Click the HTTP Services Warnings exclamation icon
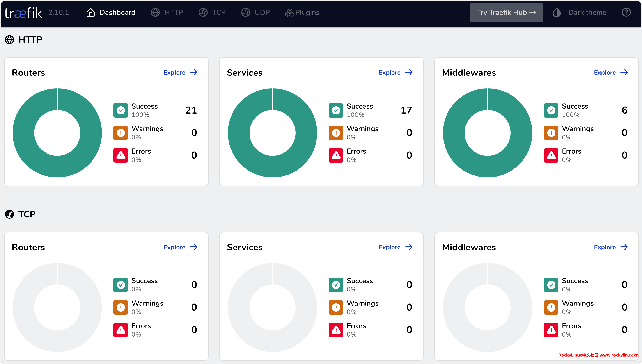The width and height of the screenshot is (642, 364). (336, 133)
